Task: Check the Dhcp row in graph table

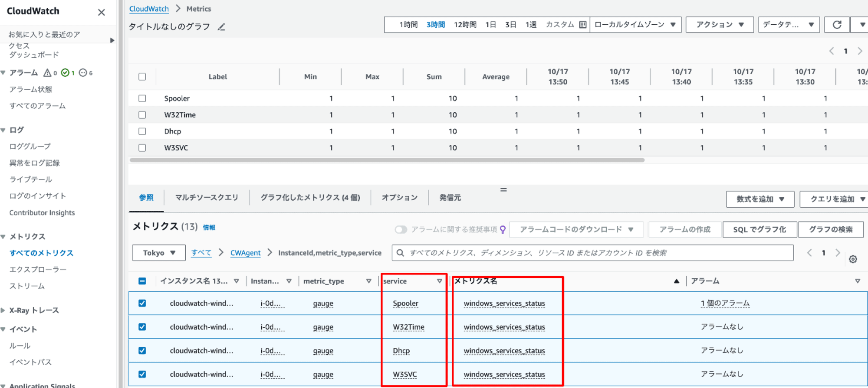Action: coord(142,131)
